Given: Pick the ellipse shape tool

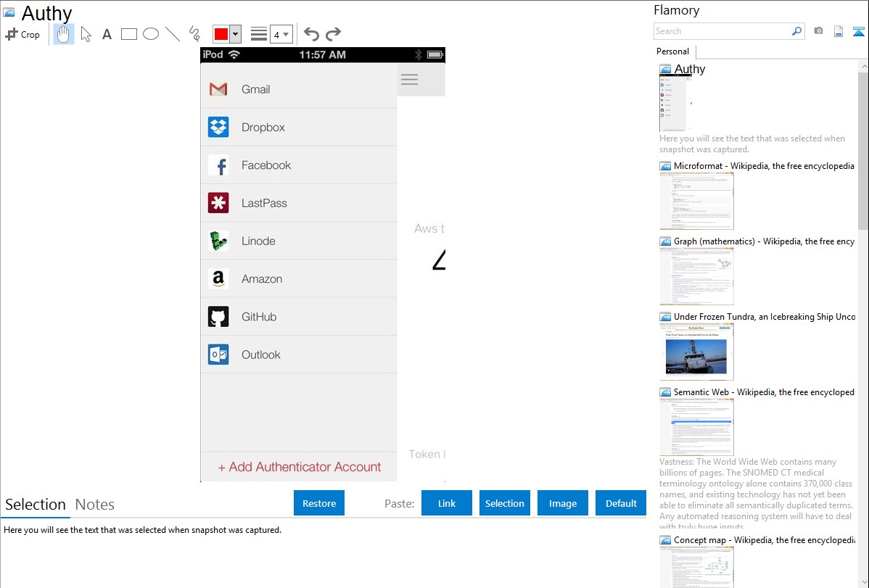Looking at the screenshot, I should (x=151, y=34).
